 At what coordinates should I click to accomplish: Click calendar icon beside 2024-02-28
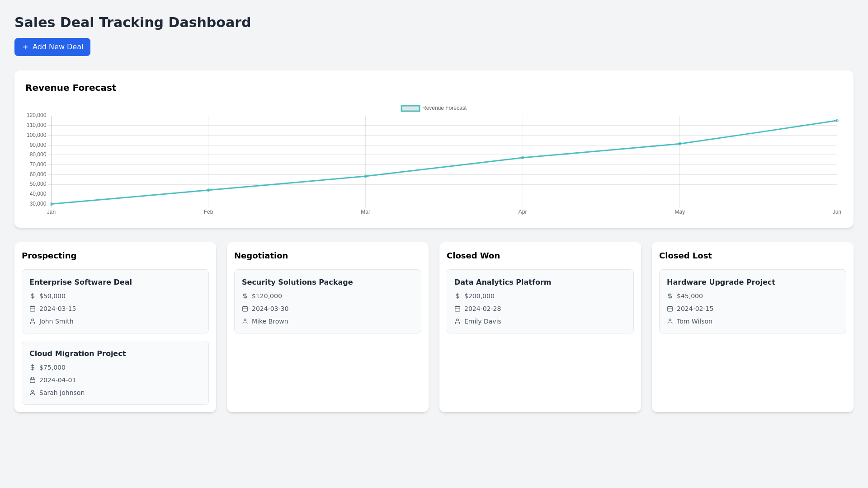tap(458, 309)
